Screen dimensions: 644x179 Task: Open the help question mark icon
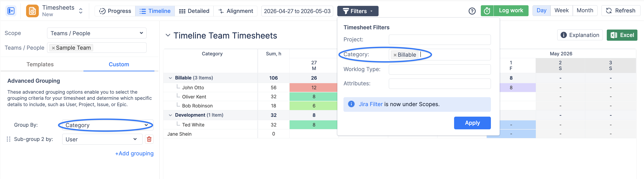(472, 11)
